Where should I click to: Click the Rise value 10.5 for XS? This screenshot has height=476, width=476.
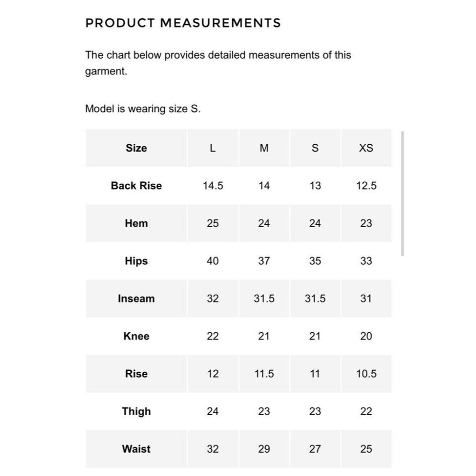(366, 374)
